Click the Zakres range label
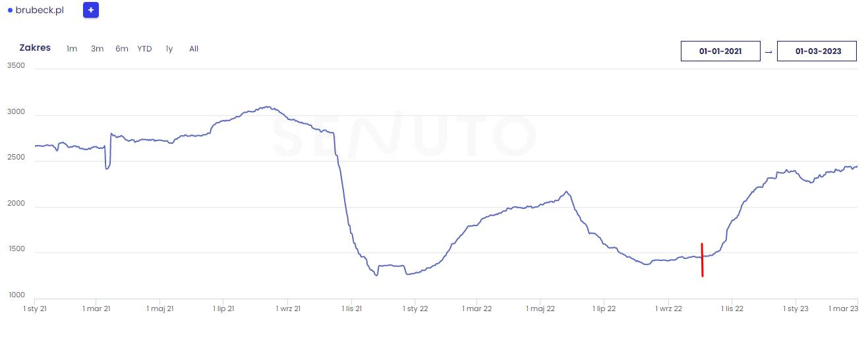The height and width of the screenshot is (354, 868). point(35,48)
